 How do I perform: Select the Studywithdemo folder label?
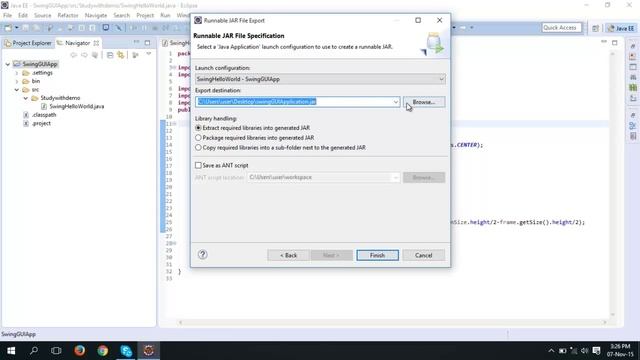pyautogui.click(x=60, y=98)
